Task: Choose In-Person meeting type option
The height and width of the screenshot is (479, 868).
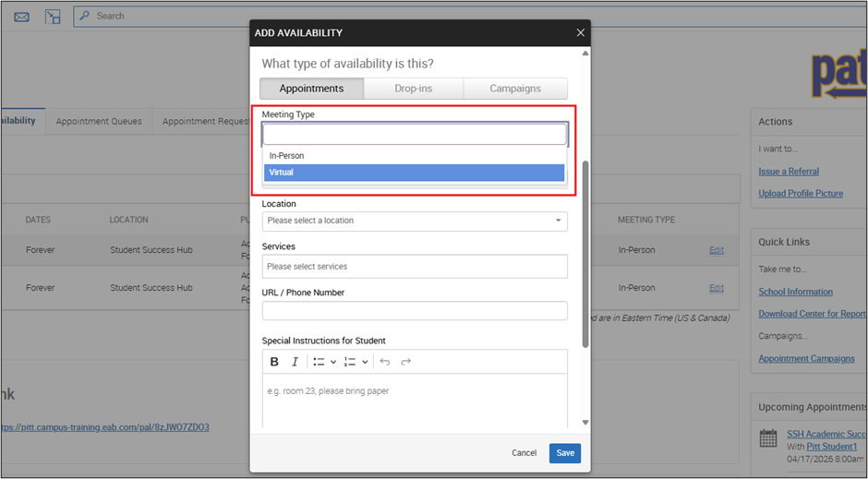Action: click(415, 156)
